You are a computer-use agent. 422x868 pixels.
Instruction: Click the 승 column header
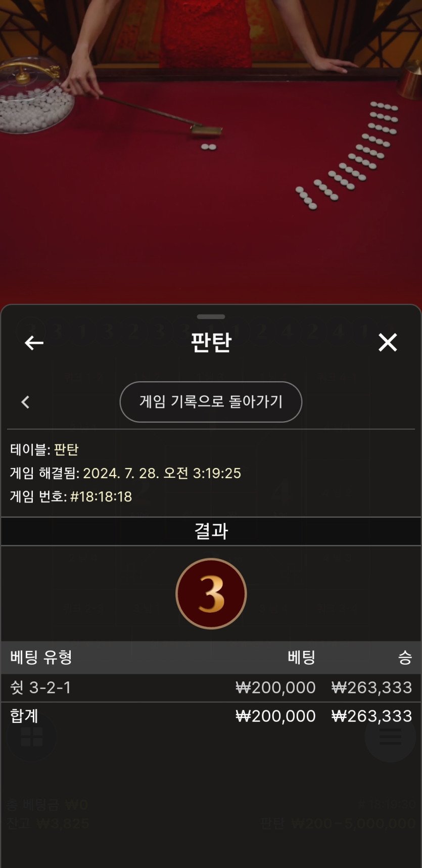[x=405, y=657]
